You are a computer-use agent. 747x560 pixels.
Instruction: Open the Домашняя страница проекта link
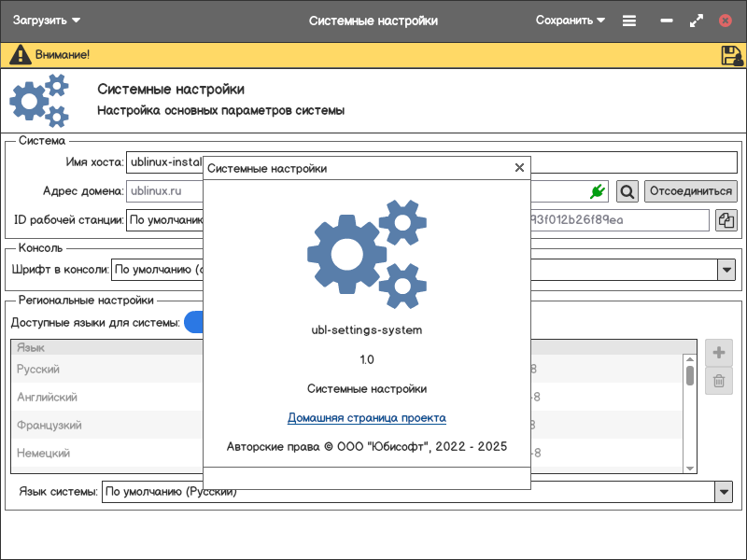(x=366, y=418)
